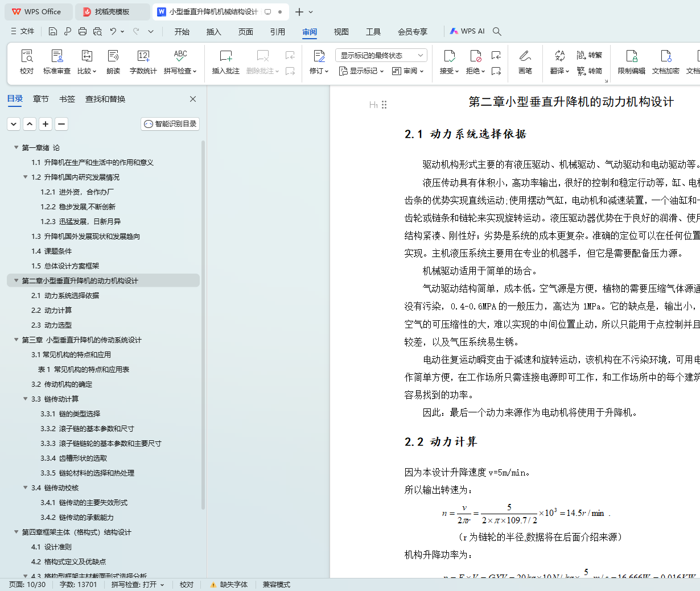Switch to 找稻壳模板 window tab
The image size is (700, 591).
[112, 11]
